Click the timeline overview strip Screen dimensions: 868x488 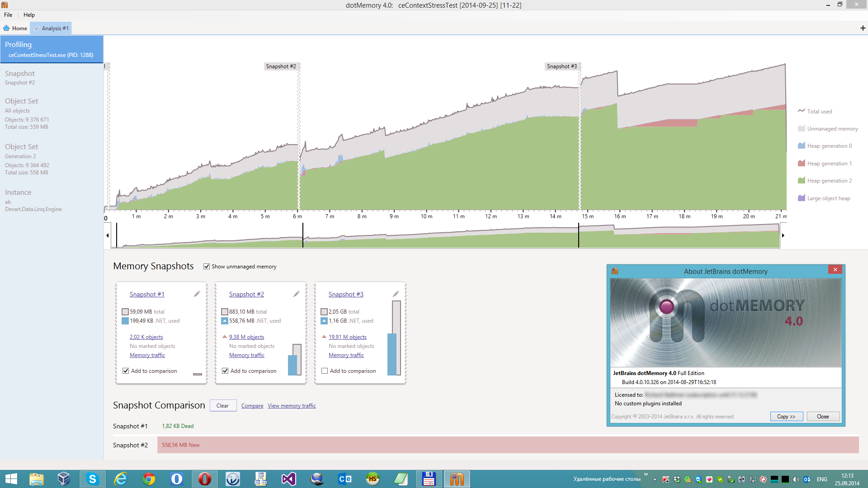[x=445, y=235]
